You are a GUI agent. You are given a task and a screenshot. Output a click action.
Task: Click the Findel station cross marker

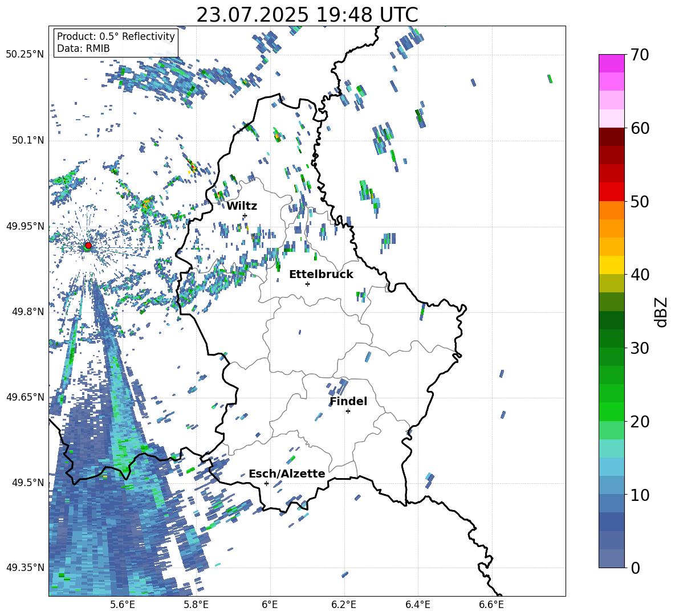pyautogui.click(x=348, y=411)
